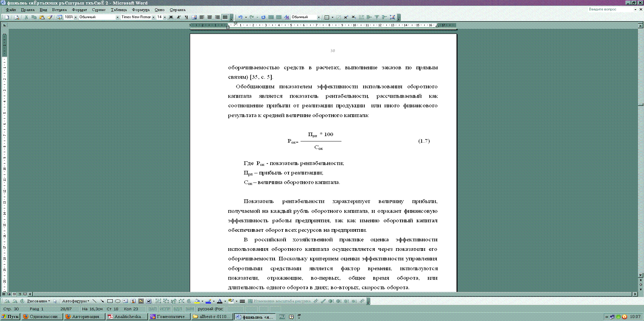Apply justified text alignment
Screen dimensions: 644x321
pyautogui.click(x=225, y=17)
